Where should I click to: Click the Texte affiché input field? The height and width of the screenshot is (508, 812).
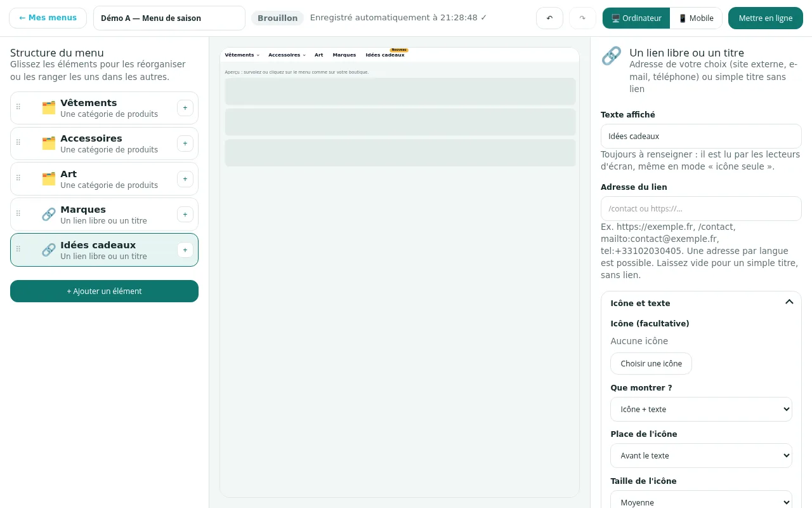tap(701, 136)
